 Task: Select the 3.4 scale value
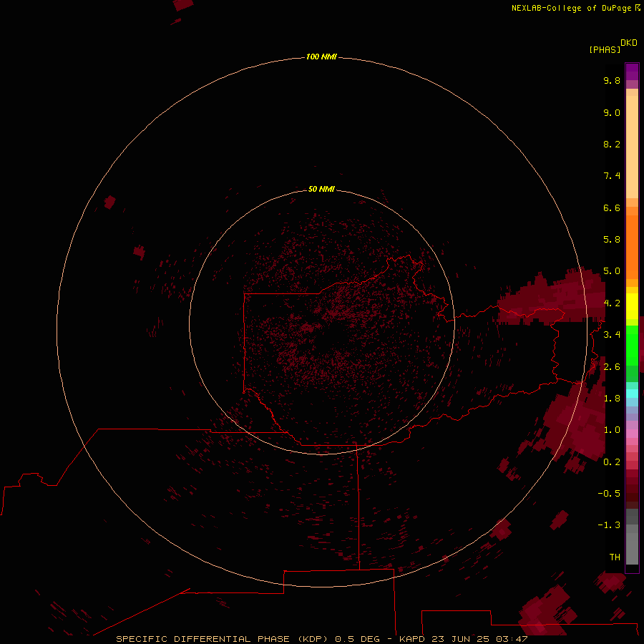(612, 335)
